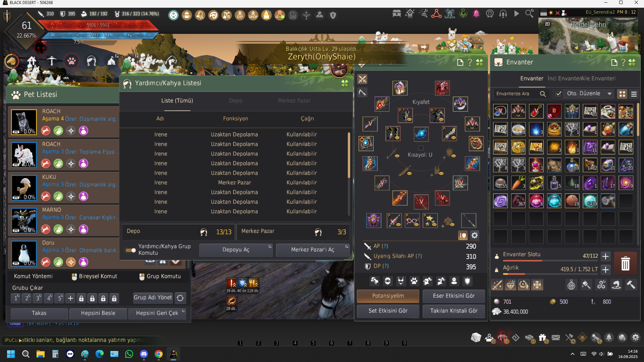Open the İnci Envanteri tab
The width and height of the screenshot is (644, 362).
click(x=564, y=78)
